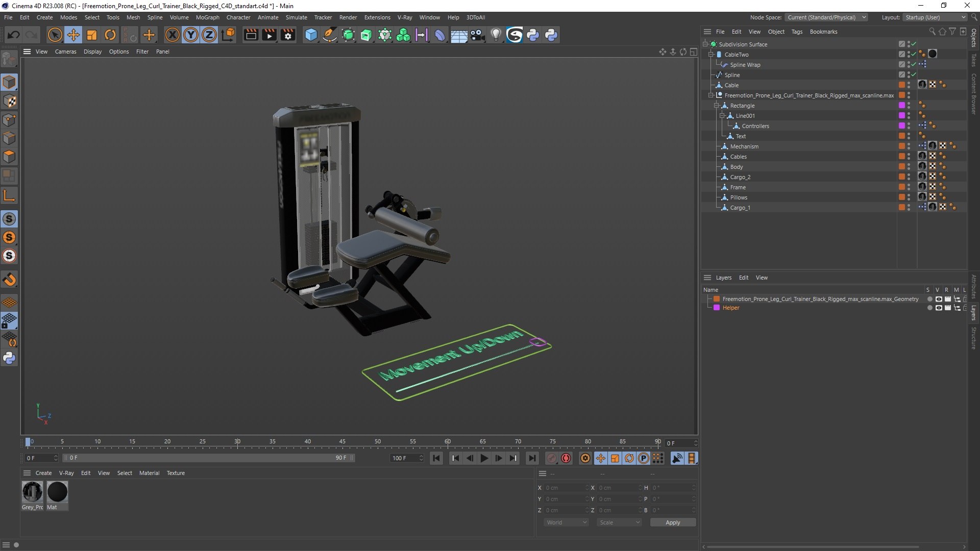The image size is (980, 551).
Task: Go to start of animation
Action: point(436,458)
